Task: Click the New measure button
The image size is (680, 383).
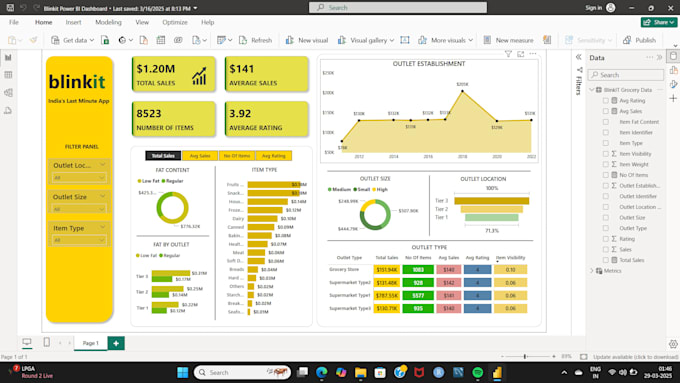Action: tap(508, 40)
